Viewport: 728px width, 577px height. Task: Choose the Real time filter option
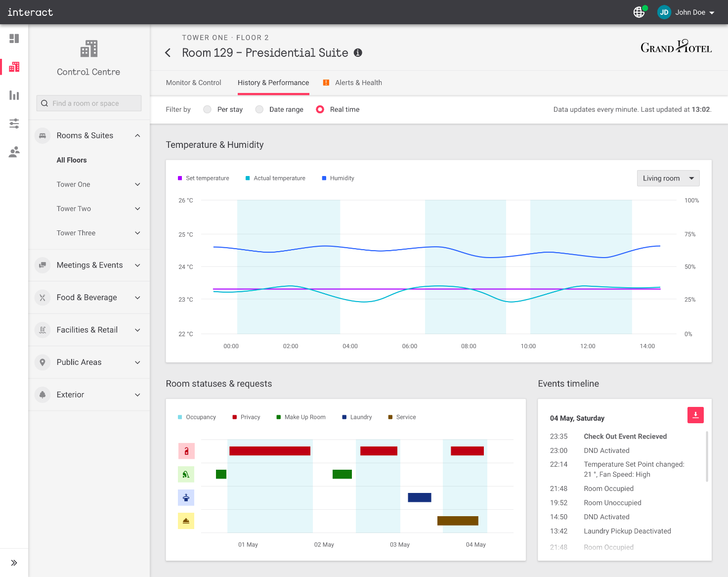(320, 109)
